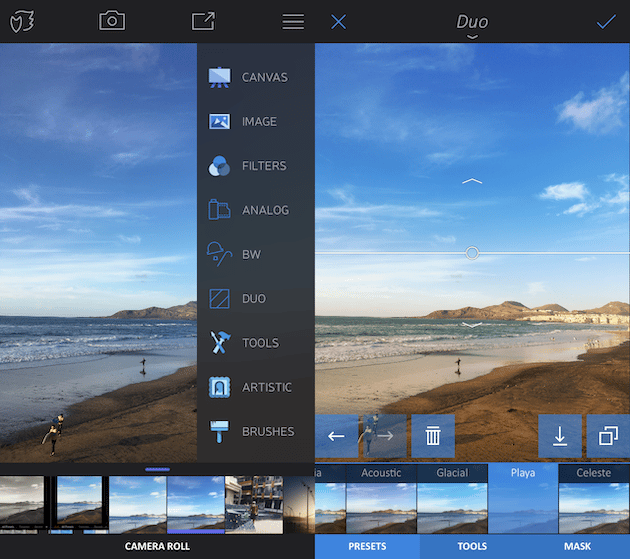Tap the upper gradient chevron marker
The image size is (630, 559).
472,181
